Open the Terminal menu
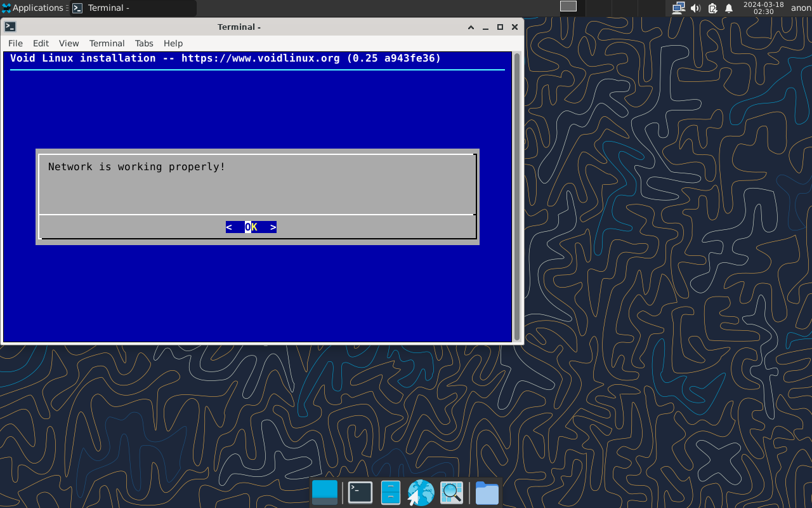The height and width of the screenshot is (508, 812). (x=107, y=43)
